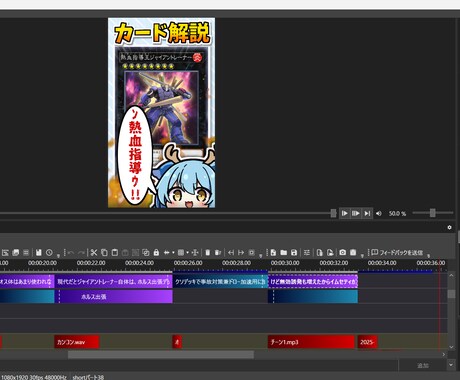Image resolution: width=460 pixels, height=380 pixels.
Task: Select the red 2025- audio clip
Action: 368,342
